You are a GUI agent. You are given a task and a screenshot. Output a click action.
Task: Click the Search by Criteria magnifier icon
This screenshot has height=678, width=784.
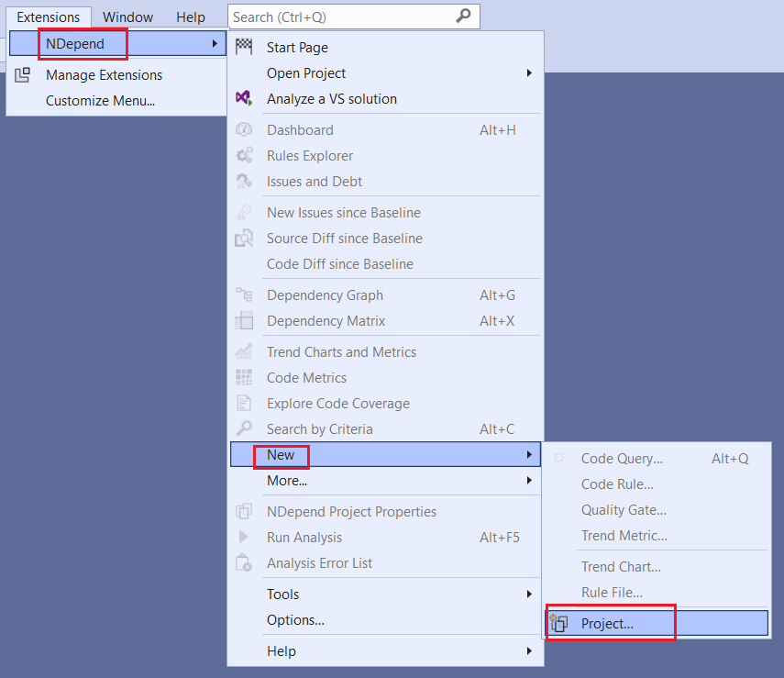tap(244, 428)
